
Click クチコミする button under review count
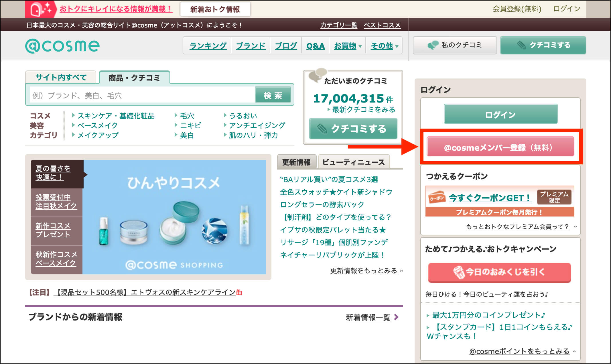click(x=353, y=129)
